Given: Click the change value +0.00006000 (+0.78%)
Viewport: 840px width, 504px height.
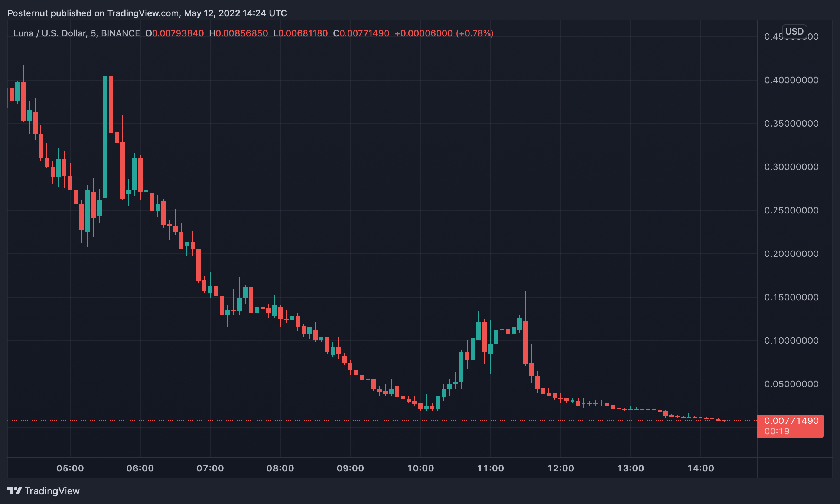Looking at the screenshot, I should point(444,33).
